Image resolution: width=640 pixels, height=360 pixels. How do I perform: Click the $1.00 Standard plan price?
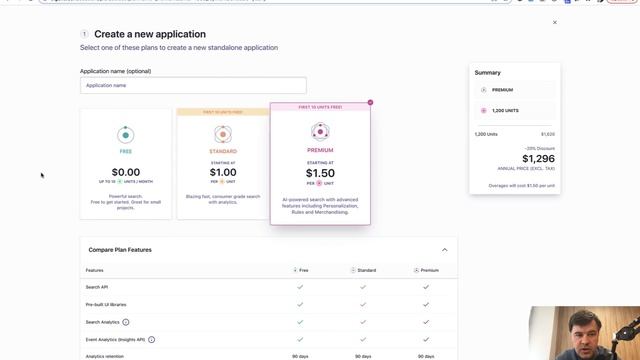(223, 172)
